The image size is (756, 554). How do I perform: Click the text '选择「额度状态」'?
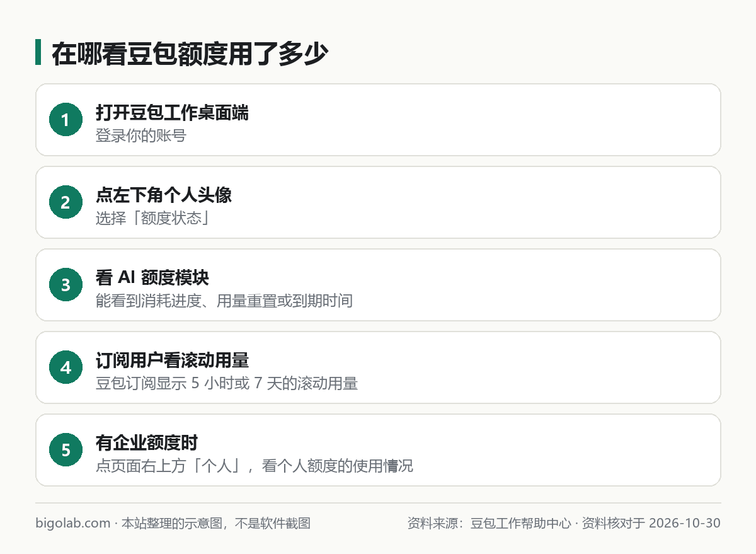coord(152,218)
